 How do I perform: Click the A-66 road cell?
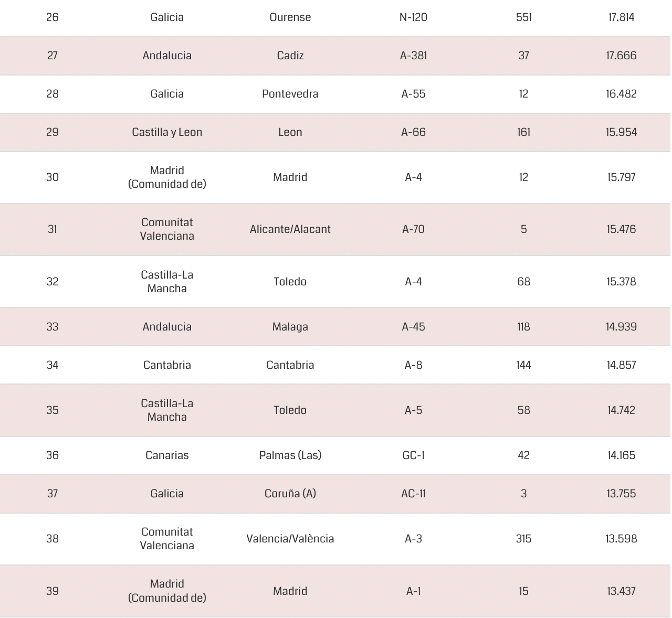tap(413, 132)
